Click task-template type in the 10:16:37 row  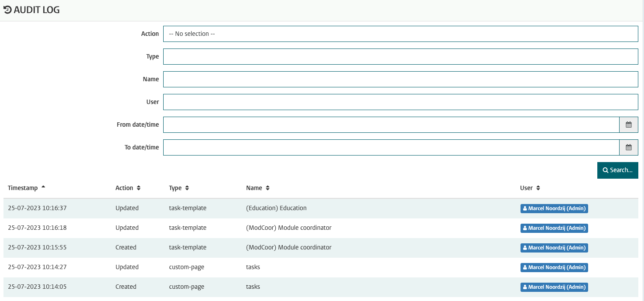point(188,208)
